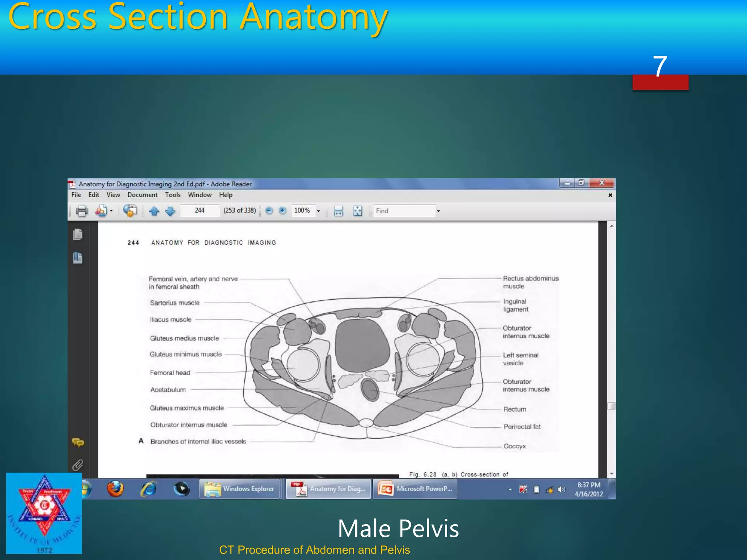Image resolution: width=747 pixels, height=560 pixels.
Task: Click the Institute of Medicine logo
Action: click(x=44, y=513)
